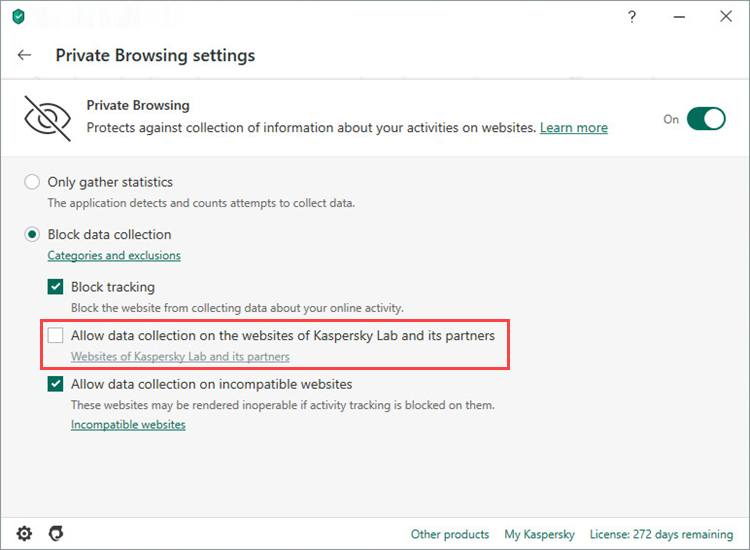Click the 'Protects against collection of information' description
The height and width of the screenshot is (550, 750).
coord(311,128)
